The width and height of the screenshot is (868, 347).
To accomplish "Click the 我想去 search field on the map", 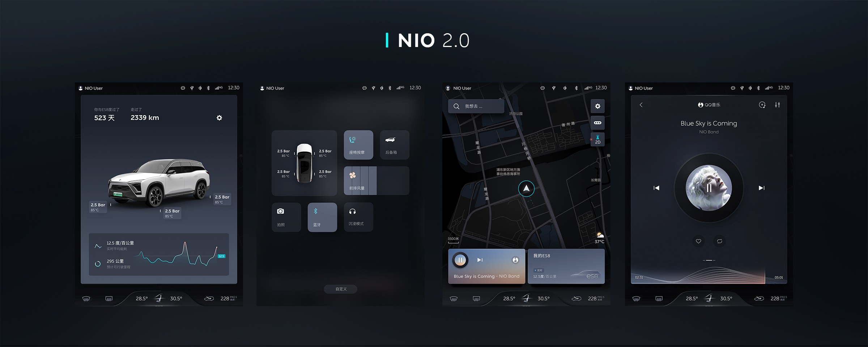I will click(x=476, y=106).
